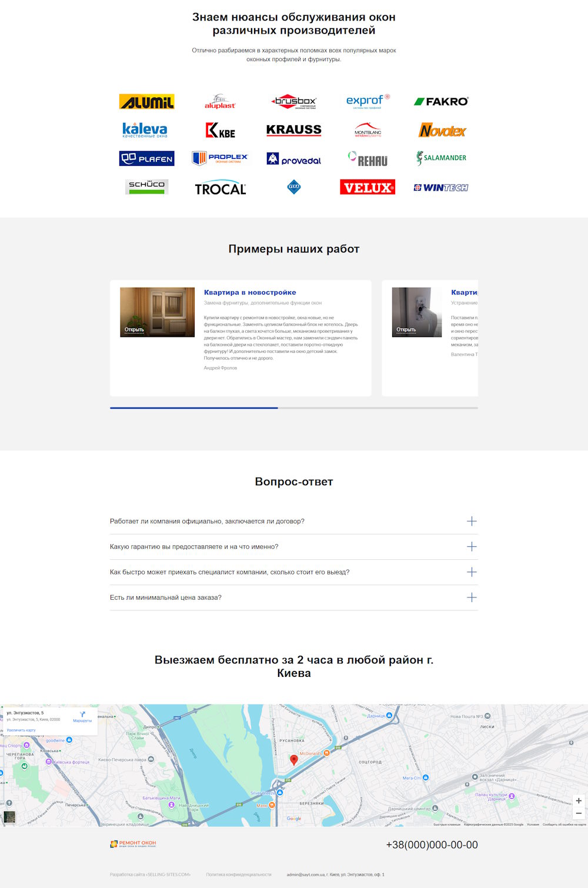Click the ALUMIL brand logo
The height and width of the screenshot is (888, 588).
tap(147, 102)
